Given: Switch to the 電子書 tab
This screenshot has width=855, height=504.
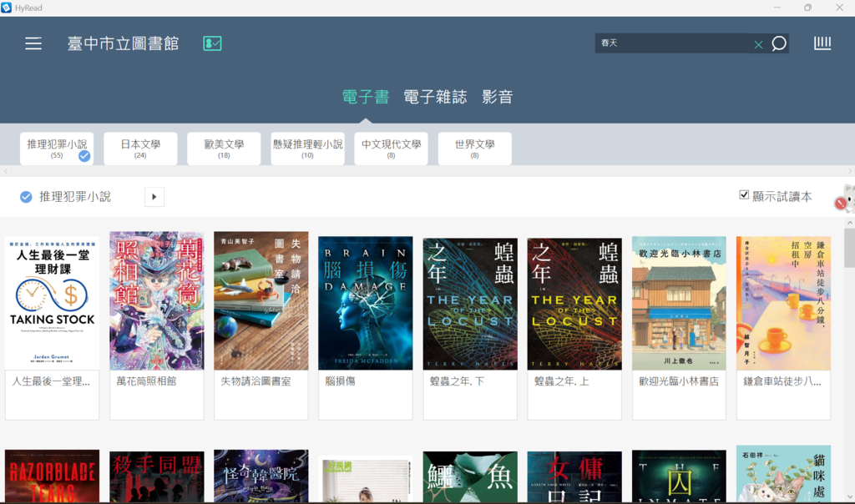Looking at the screenshot, I should (x=366, y=97).
